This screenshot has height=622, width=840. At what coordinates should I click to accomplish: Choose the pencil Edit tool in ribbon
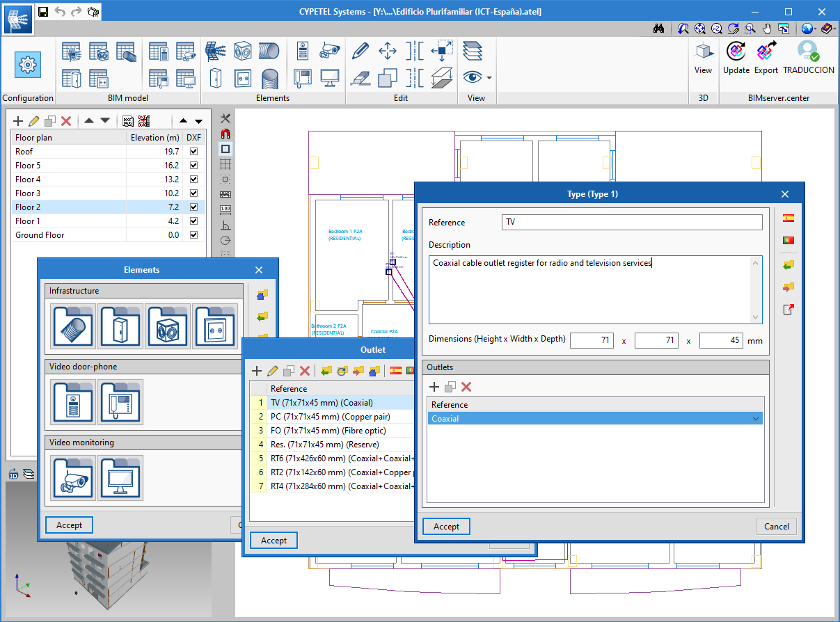(x=360, y=51)
